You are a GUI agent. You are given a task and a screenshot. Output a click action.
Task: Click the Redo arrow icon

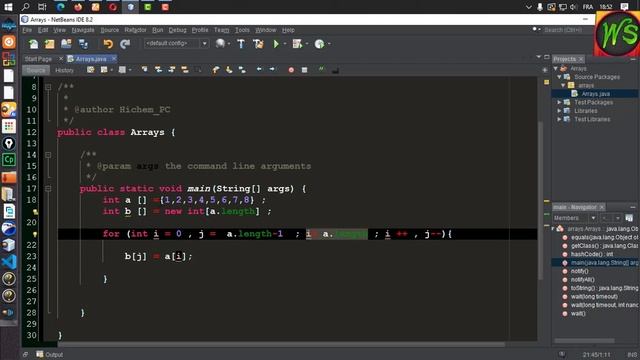(x=125, y=44)
